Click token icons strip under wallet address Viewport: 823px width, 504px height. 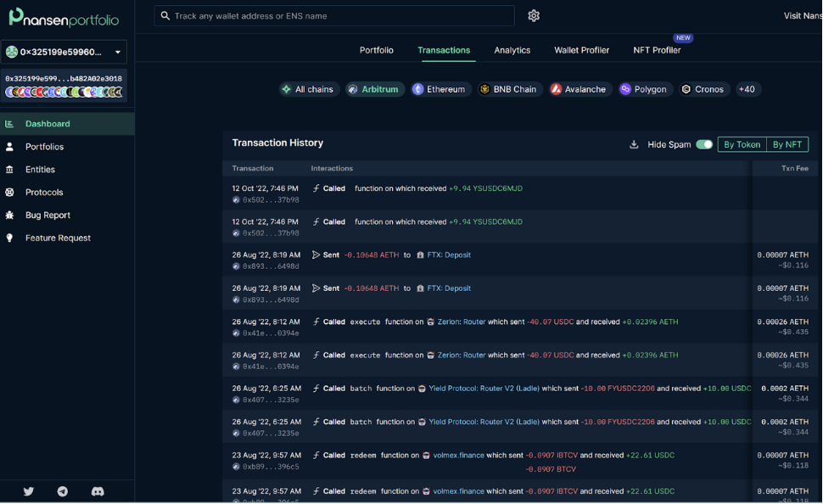coord(64,92)
